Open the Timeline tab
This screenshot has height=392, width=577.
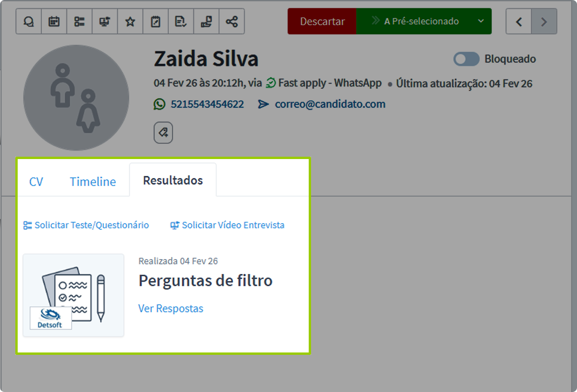93,181
